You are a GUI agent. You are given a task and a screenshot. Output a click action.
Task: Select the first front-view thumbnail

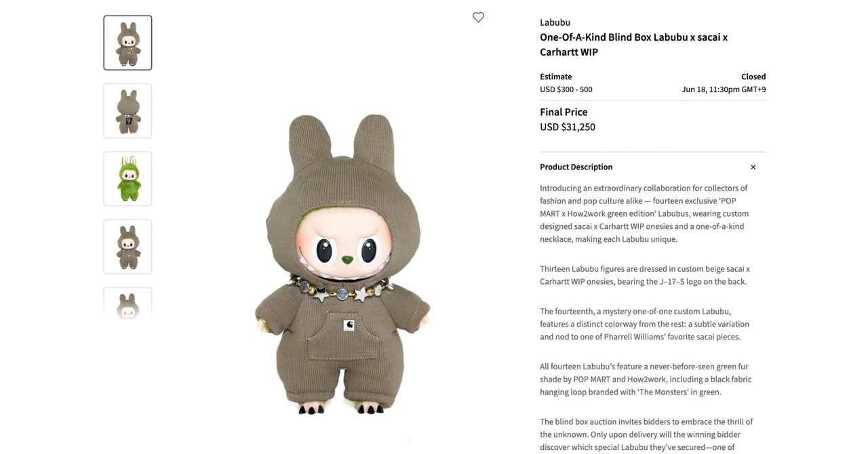(127, 43)
